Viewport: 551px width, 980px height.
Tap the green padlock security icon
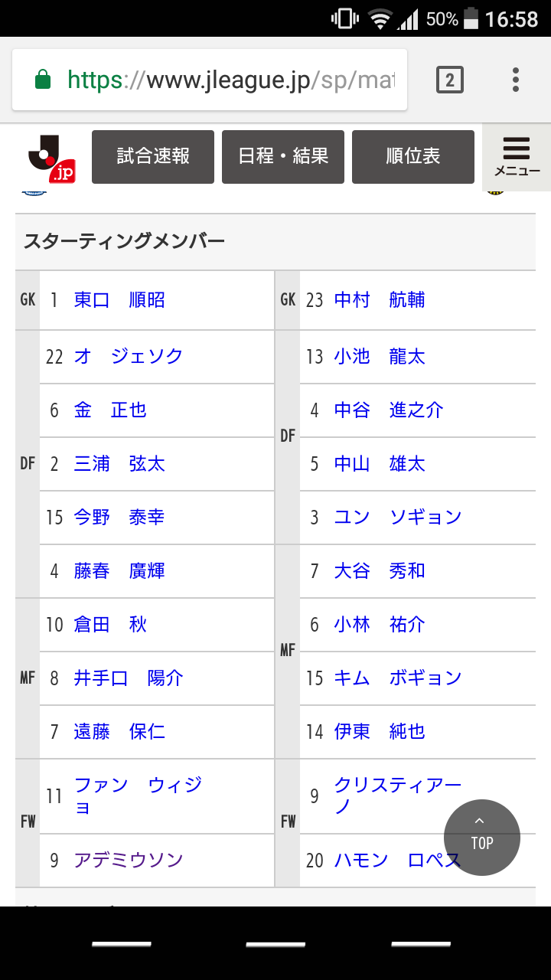[x=44, y=80]
